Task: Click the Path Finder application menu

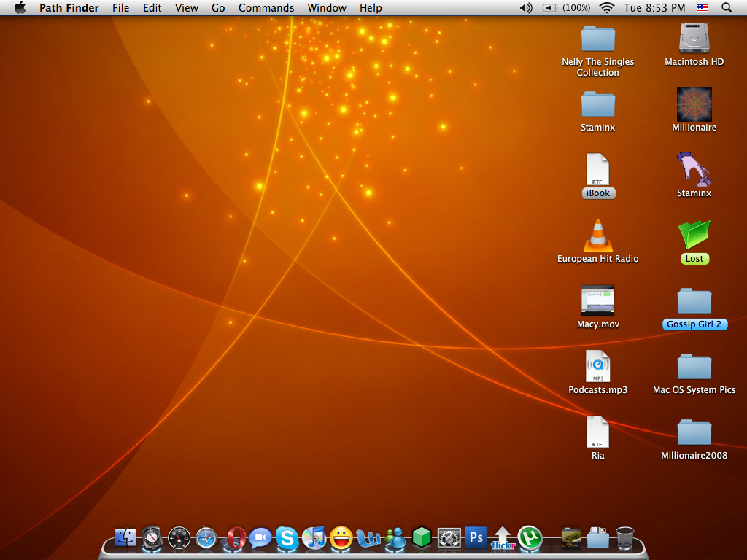Action: [x=69, y=8]
